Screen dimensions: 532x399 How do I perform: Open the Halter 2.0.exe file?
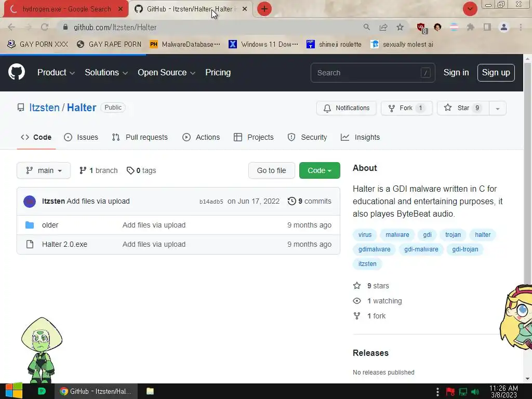click(64, 244)
